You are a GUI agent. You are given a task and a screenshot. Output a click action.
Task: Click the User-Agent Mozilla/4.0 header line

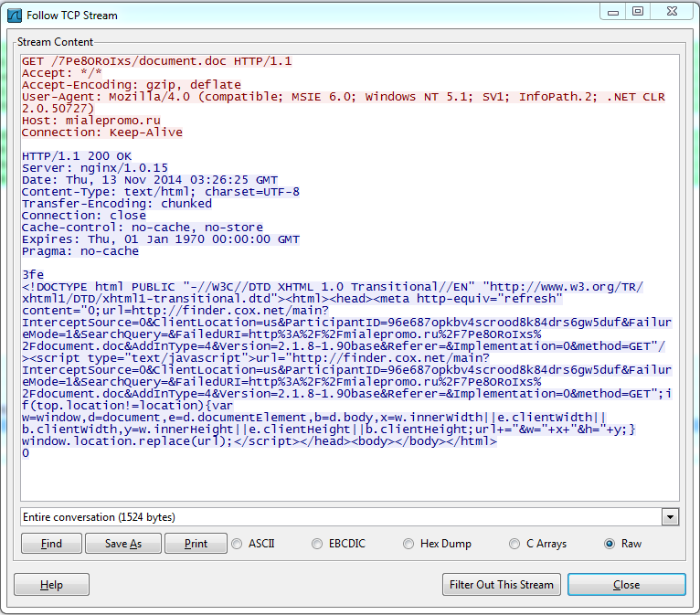tap(344, 102)
